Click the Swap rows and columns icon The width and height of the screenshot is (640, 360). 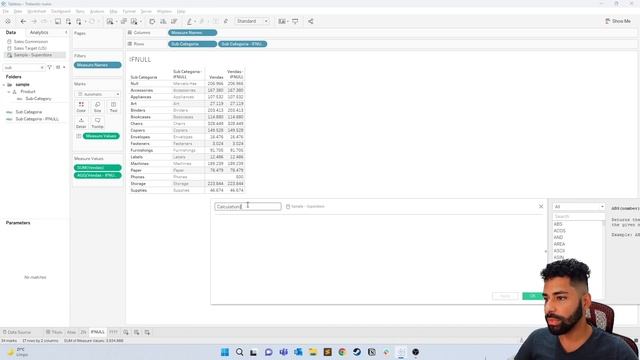pos(152,21)
